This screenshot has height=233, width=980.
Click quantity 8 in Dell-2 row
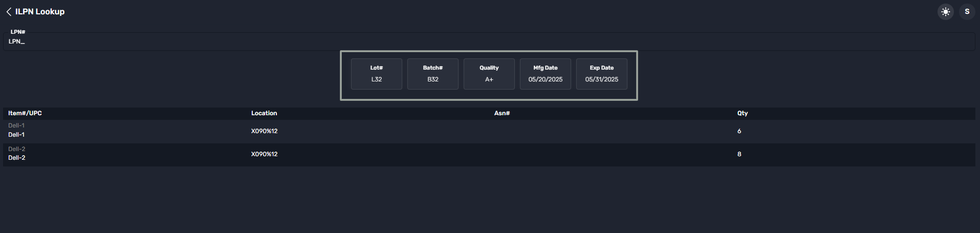[x=739, y=154]
